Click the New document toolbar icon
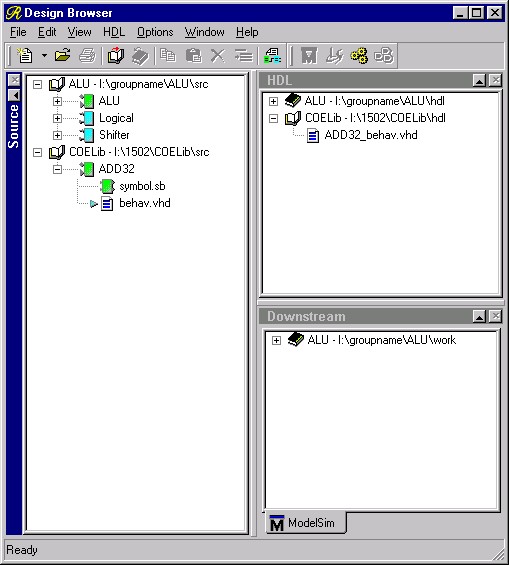This screenshot has height=565, width=509. 25,56
